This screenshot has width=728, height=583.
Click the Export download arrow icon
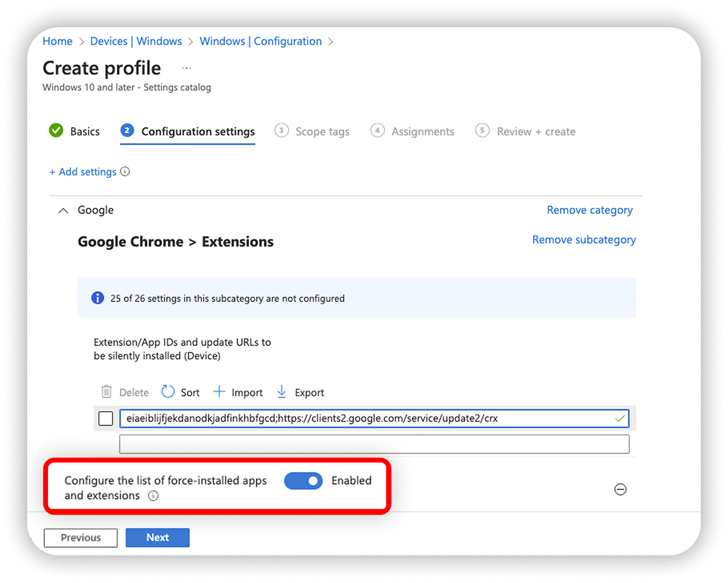pyautogui.click(x=282, y=392)
